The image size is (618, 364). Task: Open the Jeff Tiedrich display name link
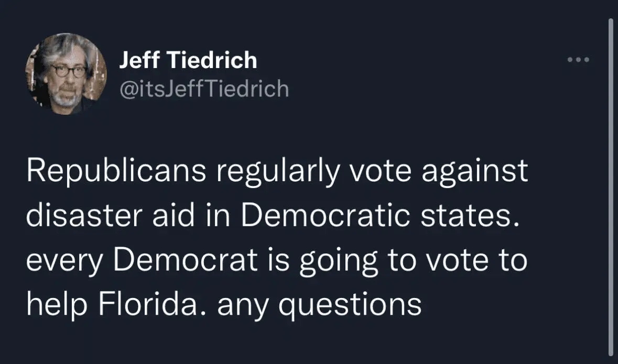point(188,61)
